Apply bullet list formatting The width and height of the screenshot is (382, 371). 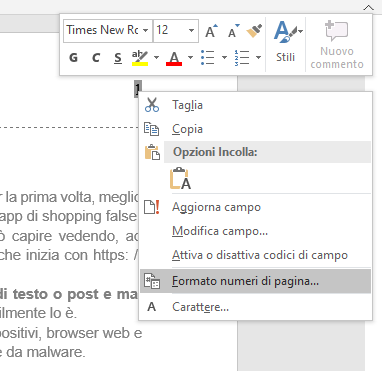208,57
